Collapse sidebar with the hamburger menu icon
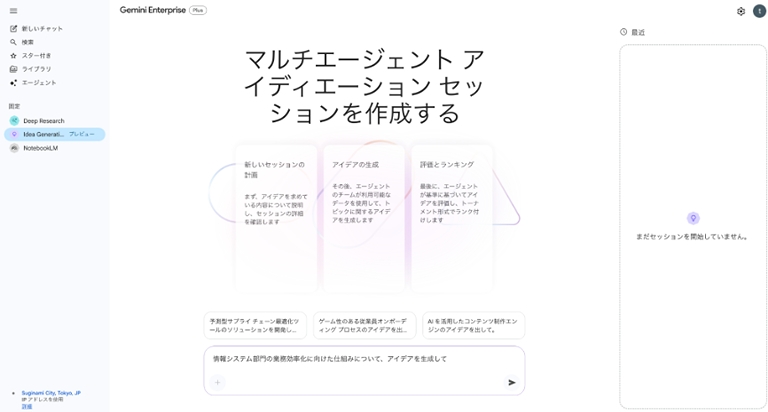The height and width of the screenshot is (412, 768). pyautogui.click(x=13, y=11)
